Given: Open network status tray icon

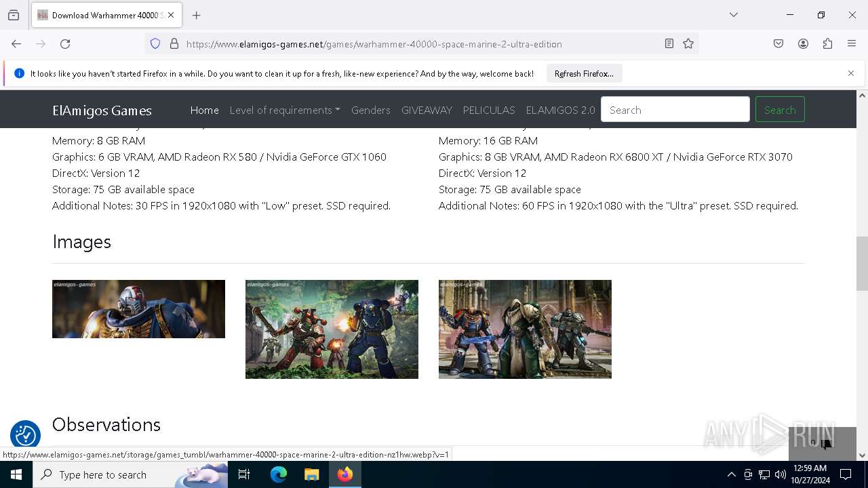Looking at the screenshot, I should [x=764, y=474].
